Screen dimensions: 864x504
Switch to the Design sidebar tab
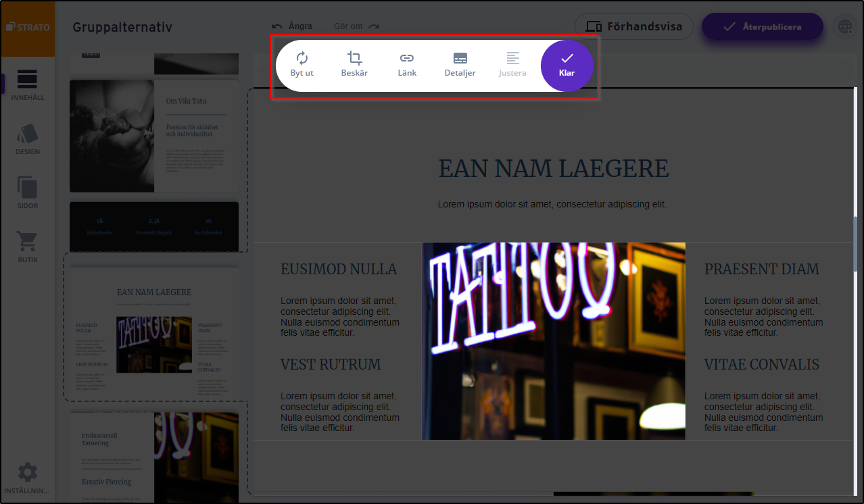[27, 139]
